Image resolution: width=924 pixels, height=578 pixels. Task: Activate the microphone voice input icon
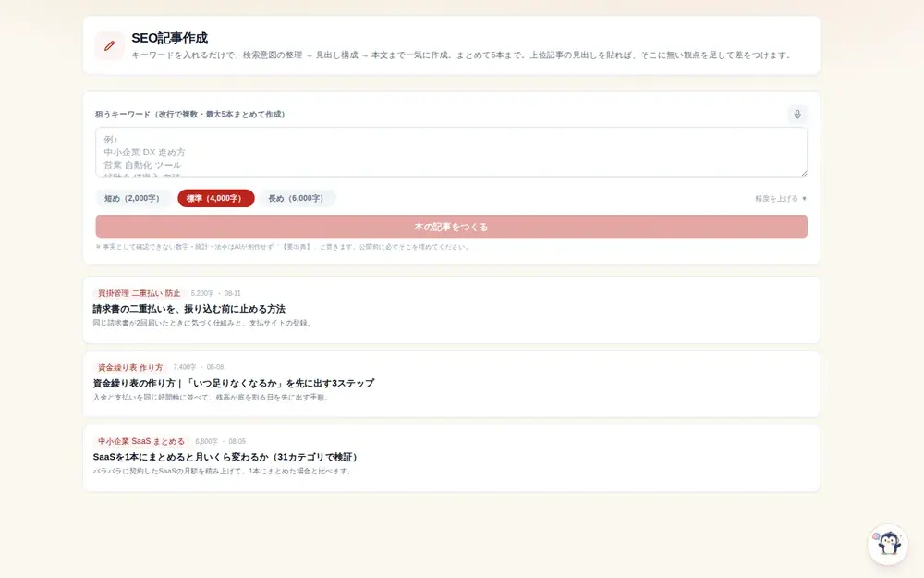pyautogui.click(x=796, y=115)
